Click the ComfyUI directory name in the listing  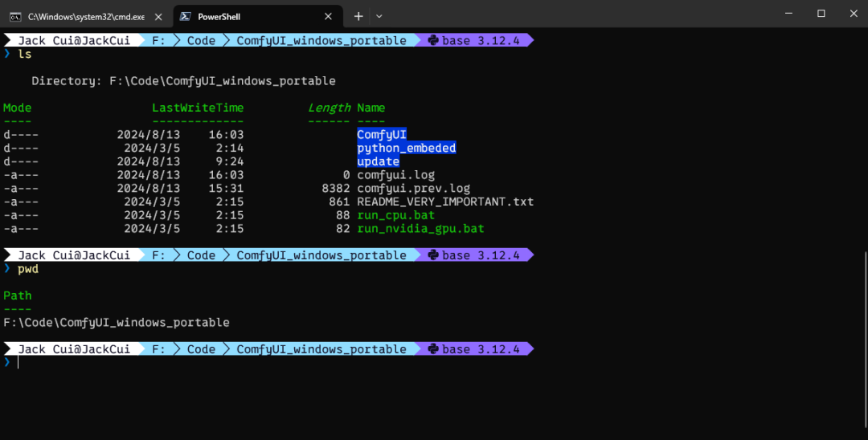point(382,135)
